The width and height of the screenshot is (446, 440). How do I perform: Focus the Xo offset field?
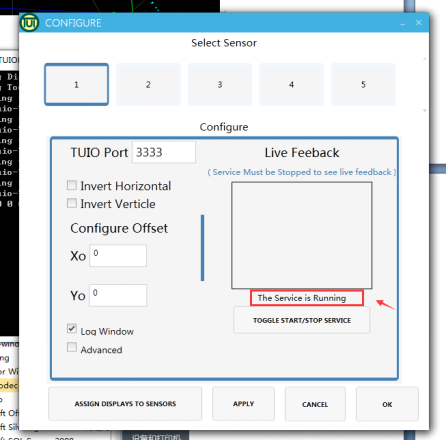118,256
